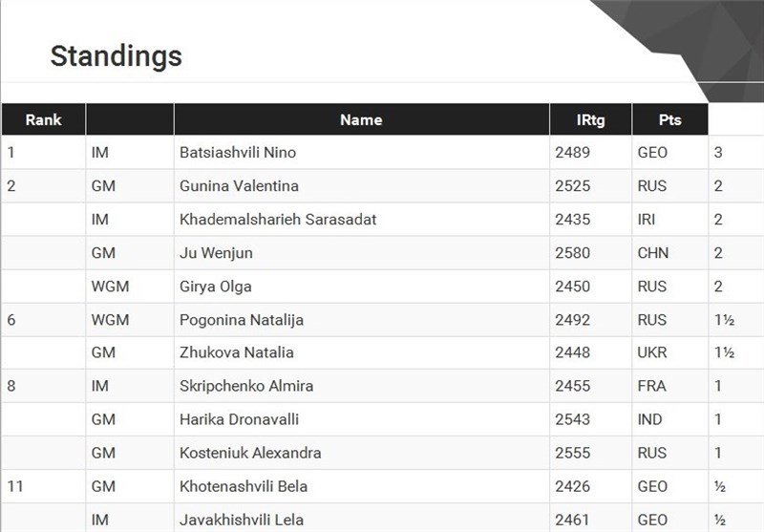This screenshot has width=764, height=532.
Task: Open Pogonina Natalija's player entry
Action: click(x=242, y=320)
